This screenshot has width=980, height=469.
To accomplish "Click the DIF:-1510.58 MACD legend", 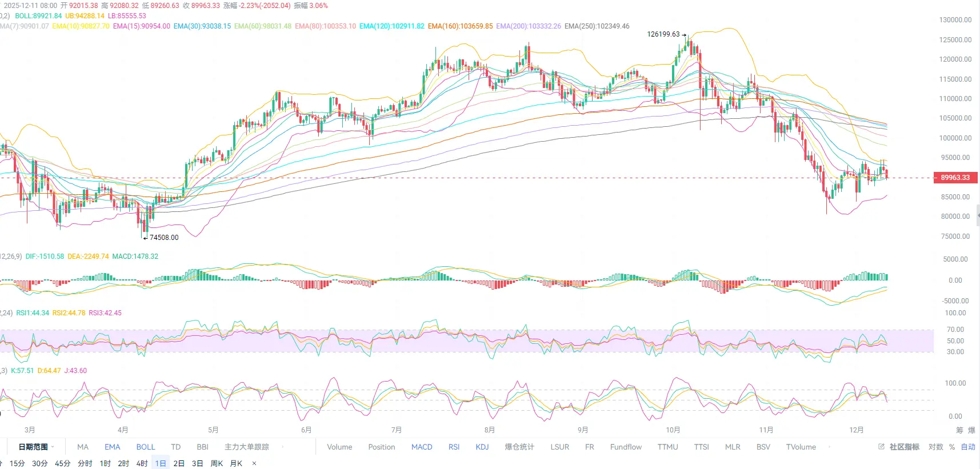I will pos(45,256).
